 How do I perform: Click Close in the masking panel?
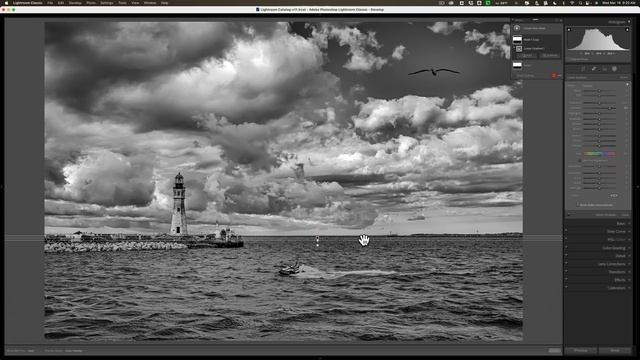tap(625, 214)
